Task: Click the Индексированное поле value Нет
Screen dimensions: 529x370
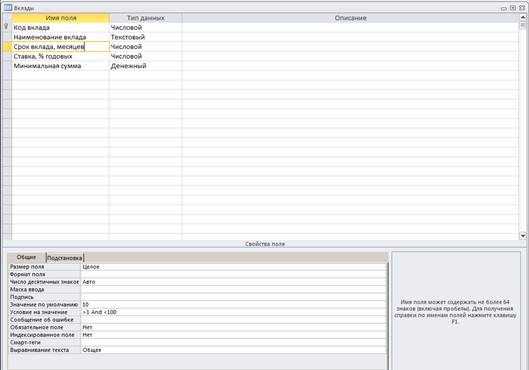Action: tap(233, 335)
